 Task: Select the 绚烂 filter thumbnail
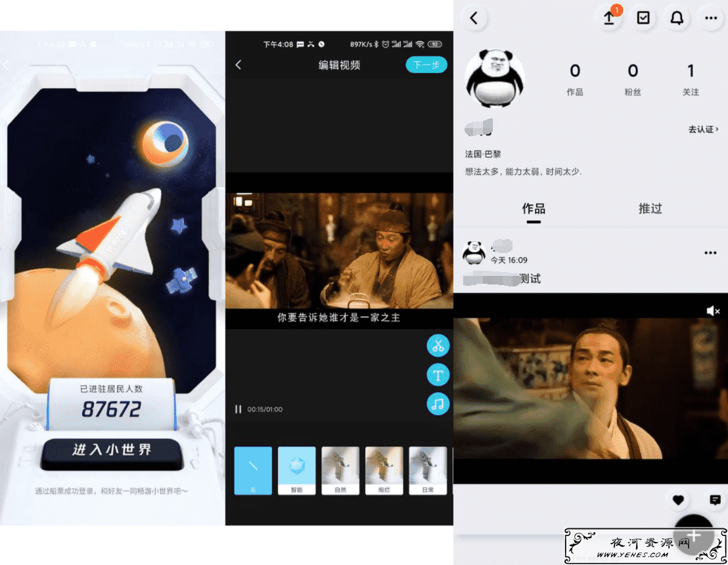[384, 470]
